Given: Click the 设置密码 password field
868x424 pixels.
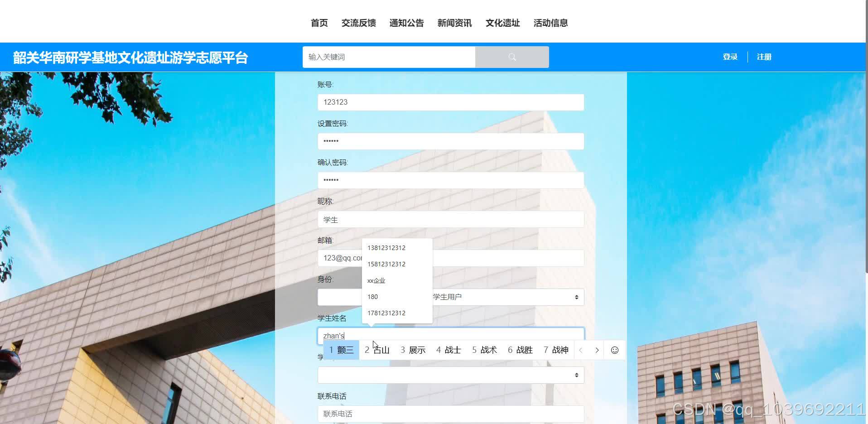Looking at the screenshot, I should 451,141.
